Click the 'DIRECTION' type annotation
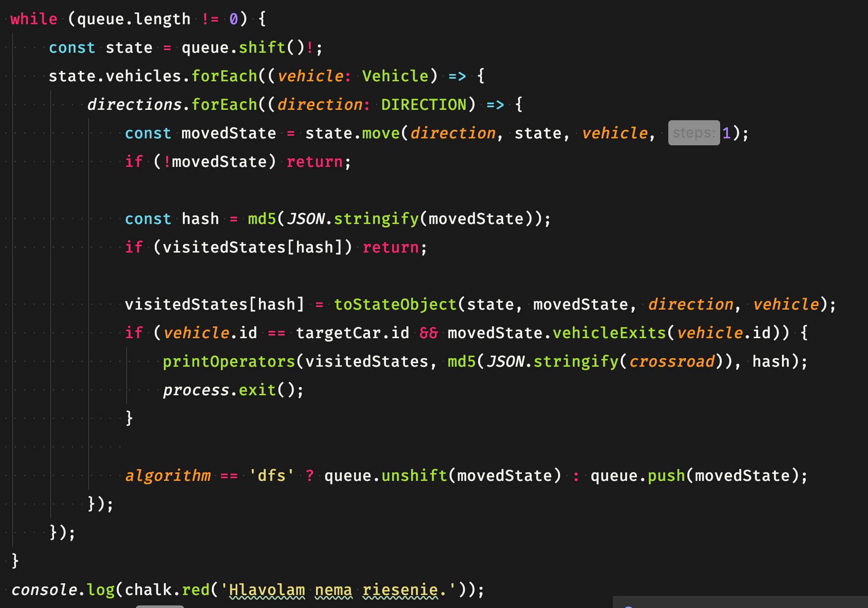The image size is (868, 608). click(x=423, y=105)
